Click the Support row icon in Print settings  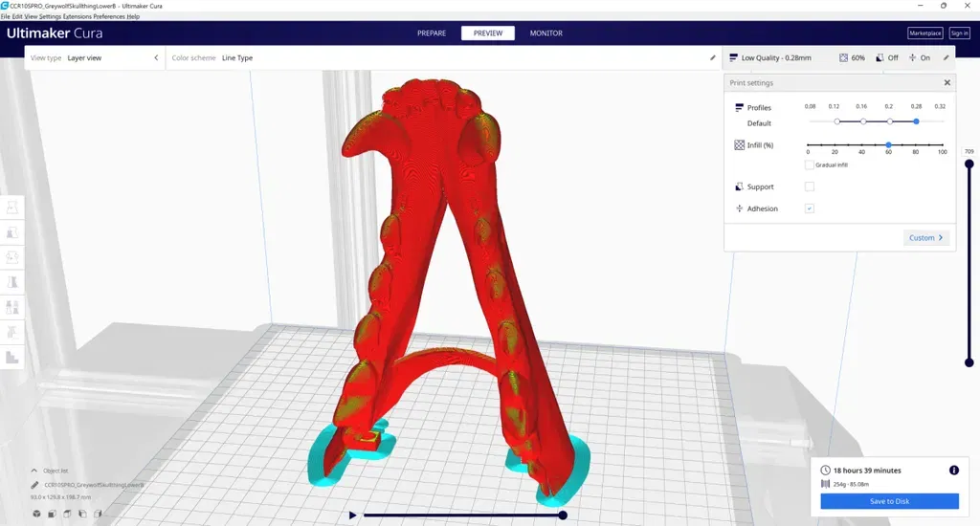pos(740,186)
